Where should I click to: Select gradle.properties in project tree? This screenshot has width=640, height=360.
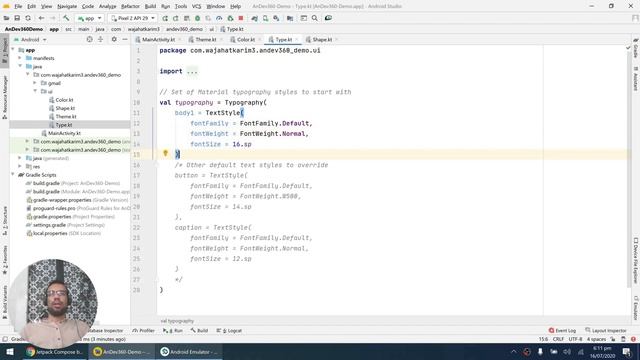pyautogui.click(x=52, y=216)
